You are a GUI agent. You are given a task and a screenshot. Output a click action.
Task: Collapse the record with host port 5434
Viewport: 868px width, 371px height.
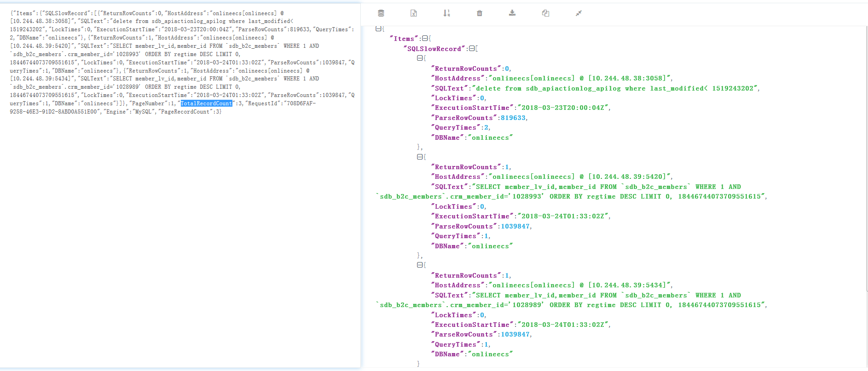[x=420, y=265]
